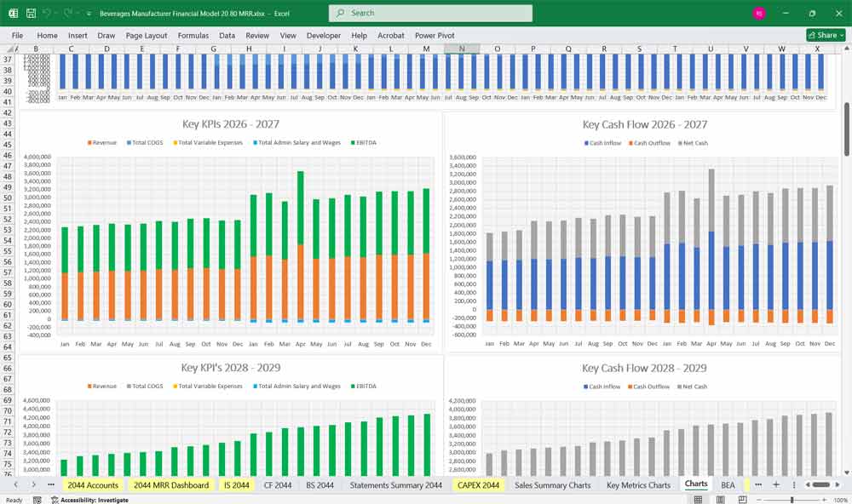Click the Save icon in title bar
The height and width of the screenshot is (504, 852).
tap(31, 13)
